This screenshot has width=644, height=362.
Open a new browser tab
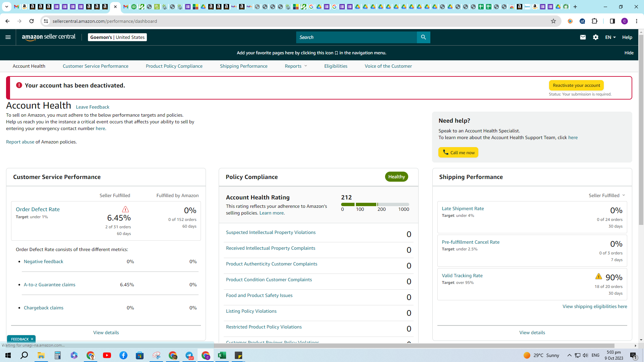click(575, 7)
